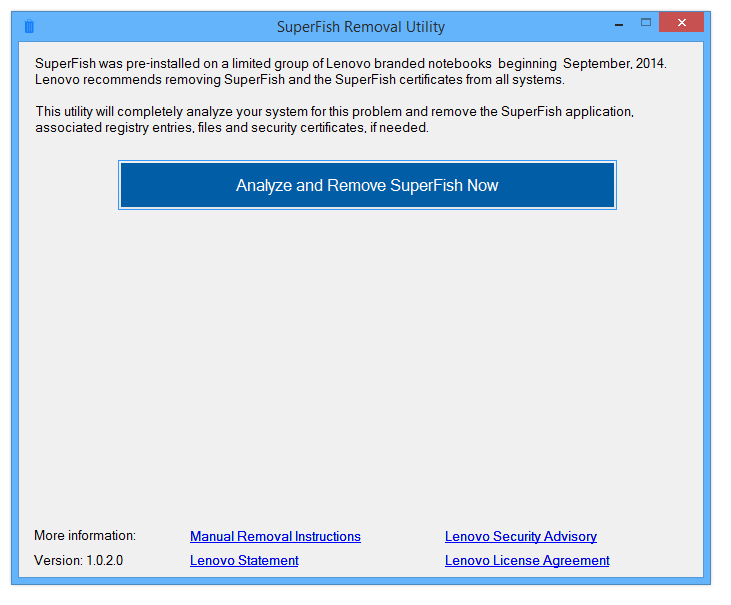Viewport: 731px width, 605px height.
Task: Minimize the SuperFish Removal Utility window
Action: click(619, 25)
